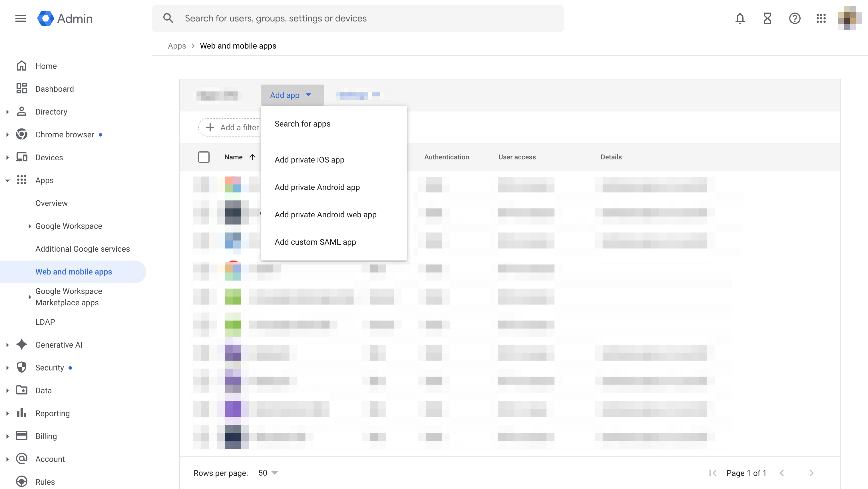
Task: Choose Add private Android web app
Action: click(x=325, y=215)
